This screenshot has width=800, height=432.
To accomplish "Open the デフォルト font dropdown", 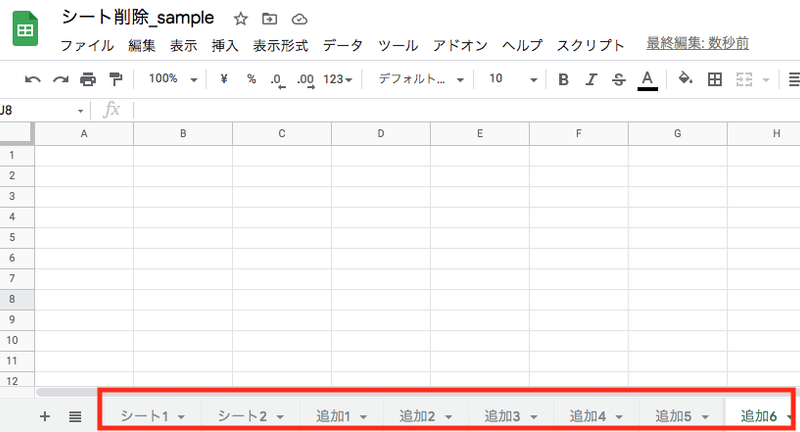I will 421,79.
